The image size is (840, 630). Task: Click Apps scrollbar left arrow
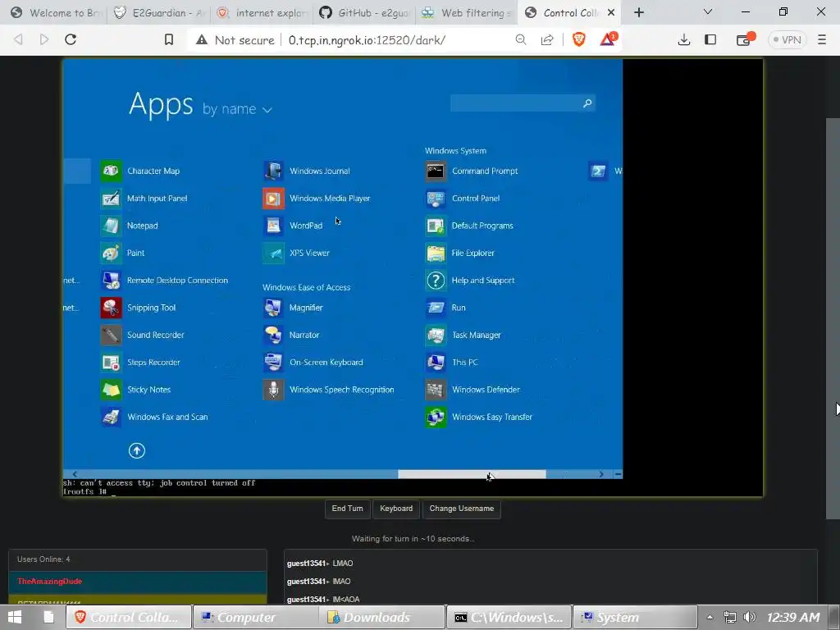click(x=75, y=474)
